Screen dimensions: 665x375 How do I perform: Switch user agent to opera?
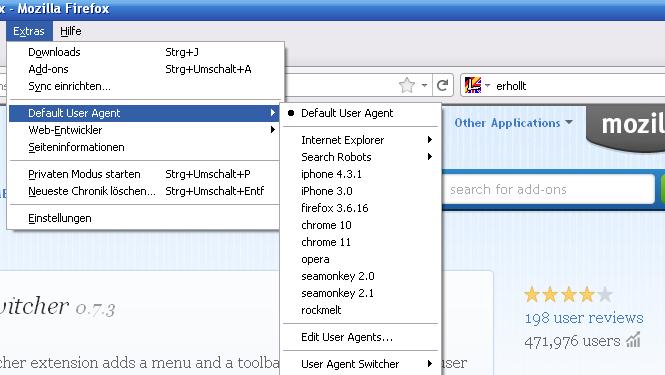(360, 259)
